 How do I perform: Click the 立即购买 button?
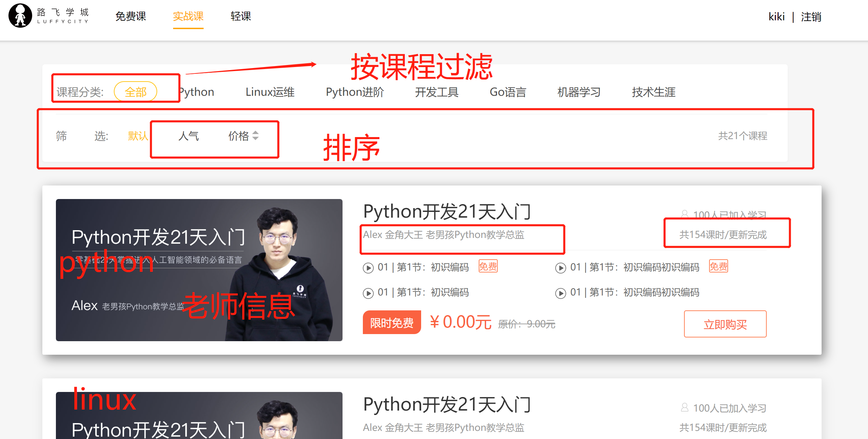pos(725,324)
